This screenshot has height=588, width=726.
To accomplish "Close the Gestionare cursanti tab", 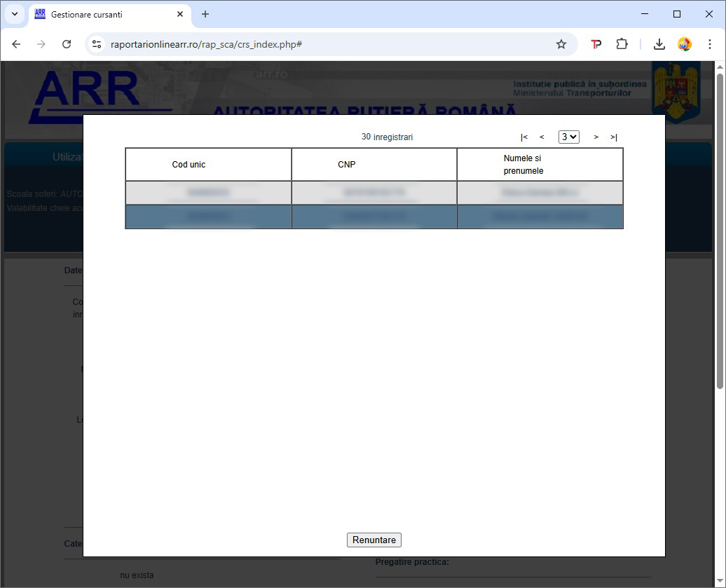I will tap(180, 14).
